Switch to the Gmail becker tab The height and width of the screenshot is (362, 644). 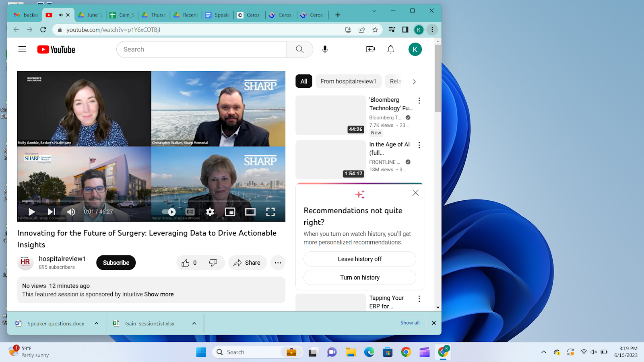click(x=26, y=15)
